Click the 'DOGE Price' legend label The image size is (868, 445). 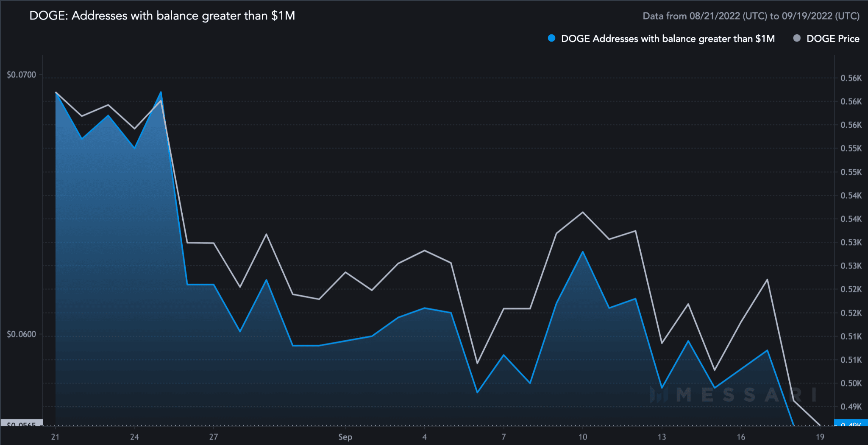[833, 39]
